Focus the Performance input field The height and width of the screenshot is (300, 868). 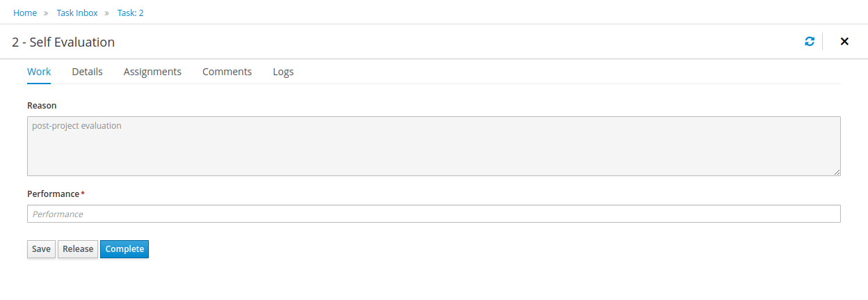coord(433,214)
